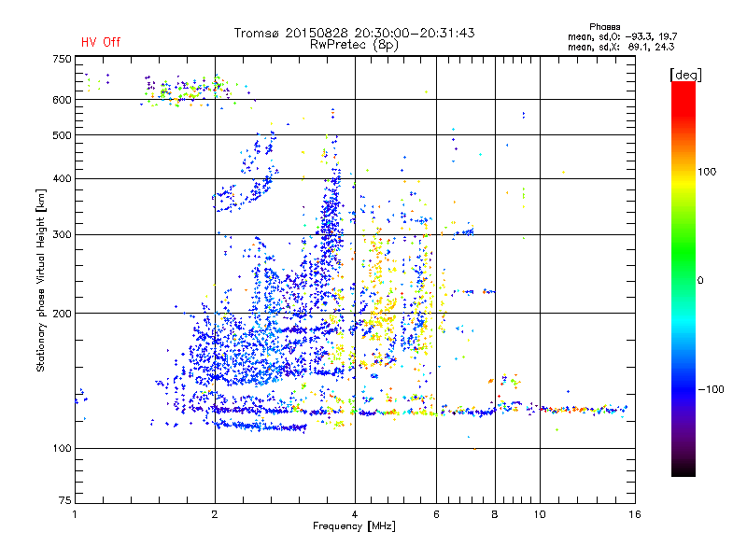Click the y-axis tick label "500"

(62, 135)
